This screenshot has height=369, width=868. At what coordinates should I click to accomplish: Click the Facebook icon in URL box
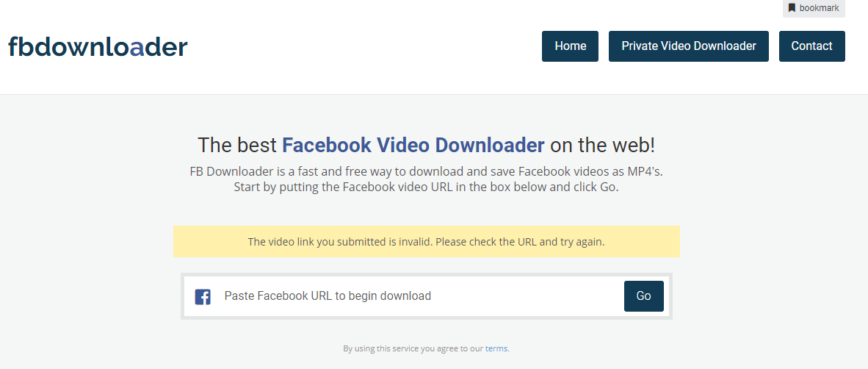point(203,297)
